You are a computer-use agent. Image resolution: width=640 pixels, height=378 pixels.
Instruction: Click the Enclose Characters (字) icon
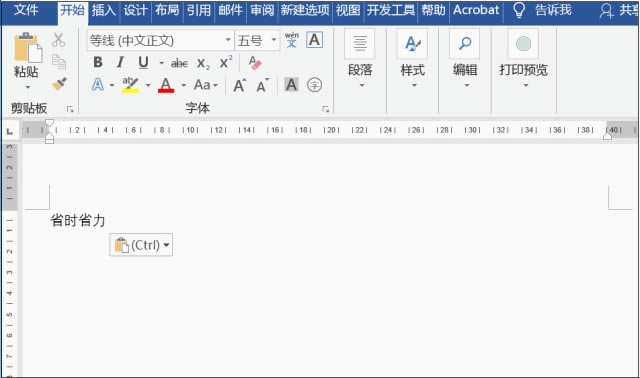click(x=314, y=85)
